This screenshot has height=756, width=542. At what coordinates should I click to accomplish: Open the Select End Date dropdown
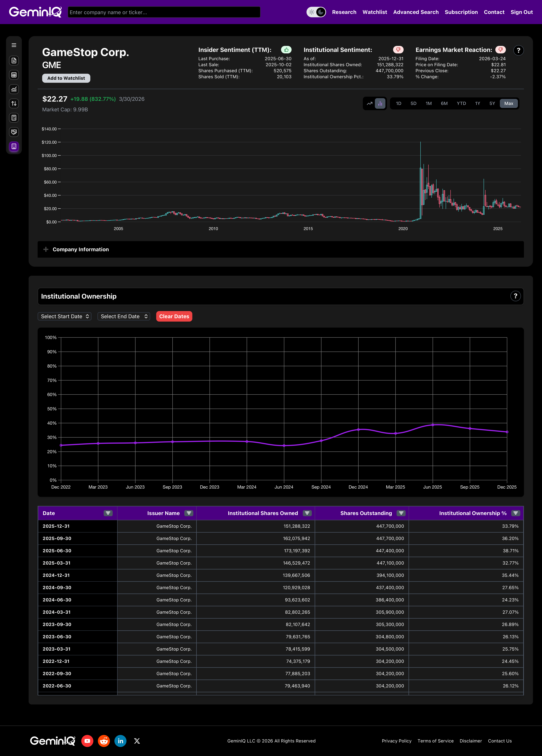pyautogui.click(x=123, y=316)
